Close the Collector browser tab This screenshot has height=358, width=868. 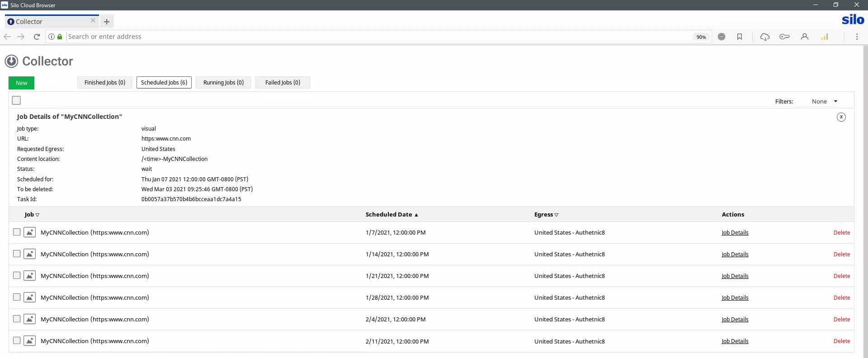[x=93, y=21]
